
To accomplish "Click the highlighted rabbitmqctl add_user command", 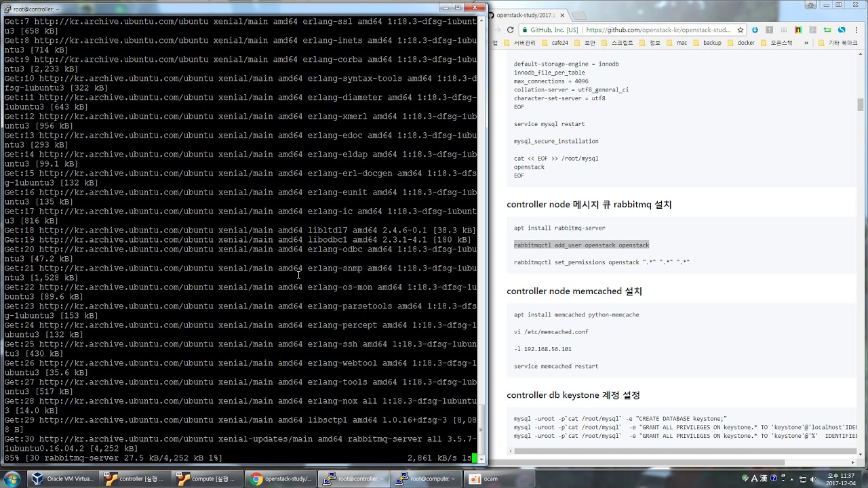I will click(x=581, y=245).
